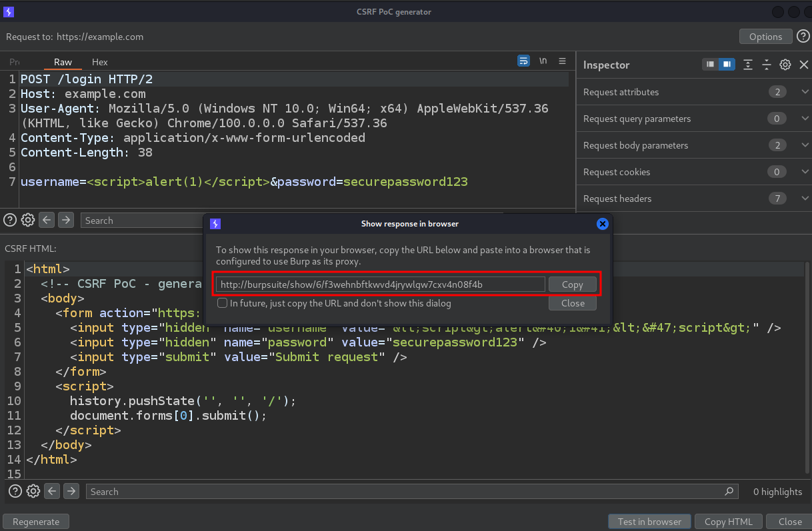The width and height of the screenshot is (812, 531).
Task: Click the Options button
Action: click(765, 37)
